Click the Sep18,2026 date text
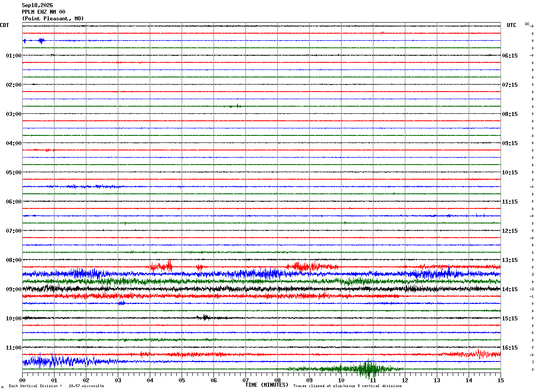This screenshot has height=392, width=536. pos(37,5)
